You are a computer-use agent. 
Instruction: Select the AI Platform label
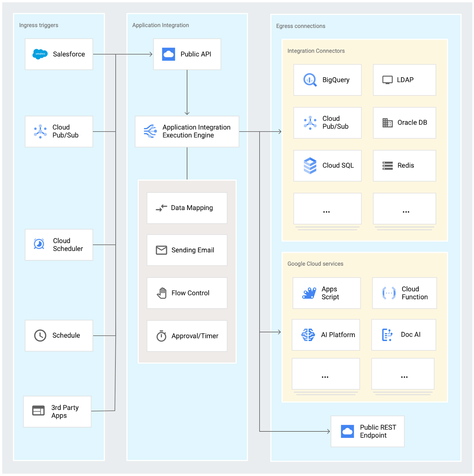coord(338,335)
